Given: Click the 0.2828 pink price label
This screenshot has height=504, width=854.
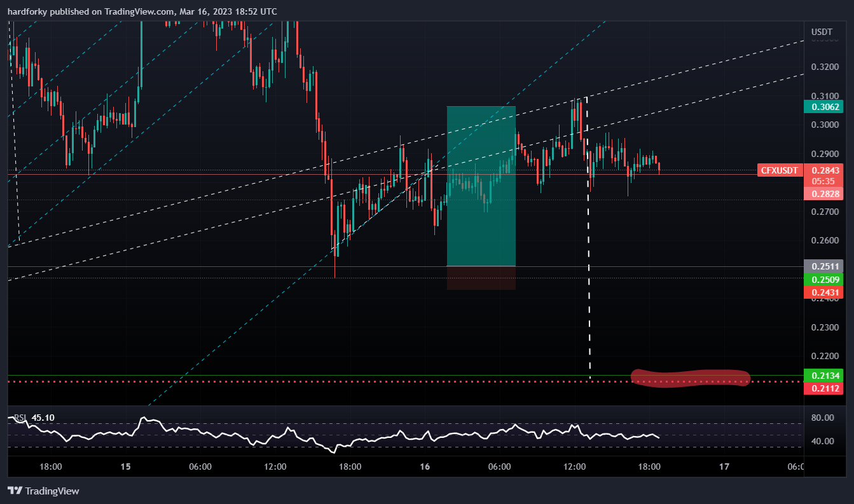Looking at the screenshot, I should pos(823,193).
